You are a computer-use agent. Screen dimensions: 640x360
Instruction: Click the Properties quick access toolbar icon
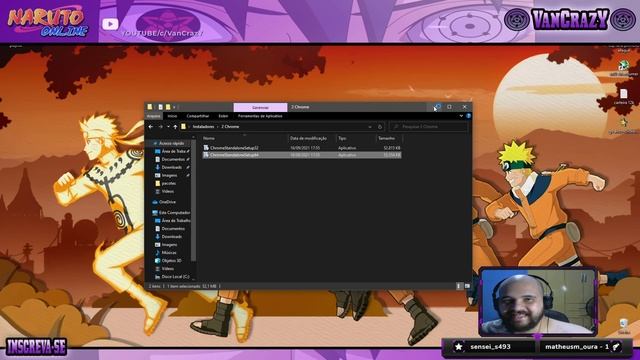click(x=160, y=107)
